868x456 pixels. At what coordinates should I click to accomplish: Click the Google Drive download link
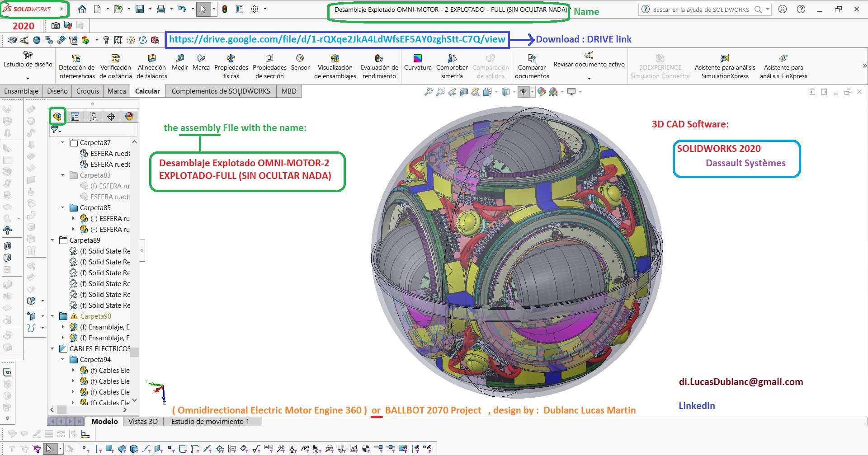[337, 39]
